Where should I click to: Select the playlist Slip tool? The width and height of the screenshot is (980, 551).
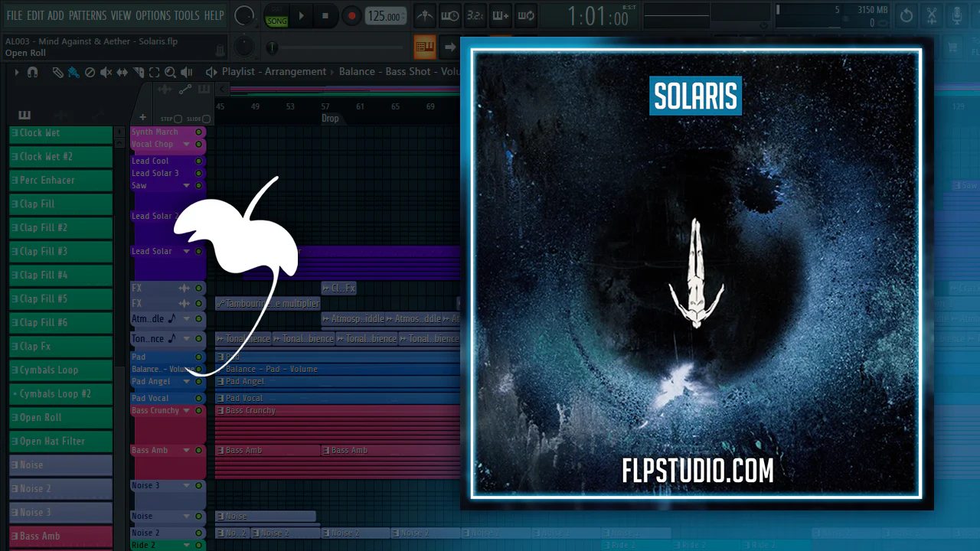click(x=123, y=72)
